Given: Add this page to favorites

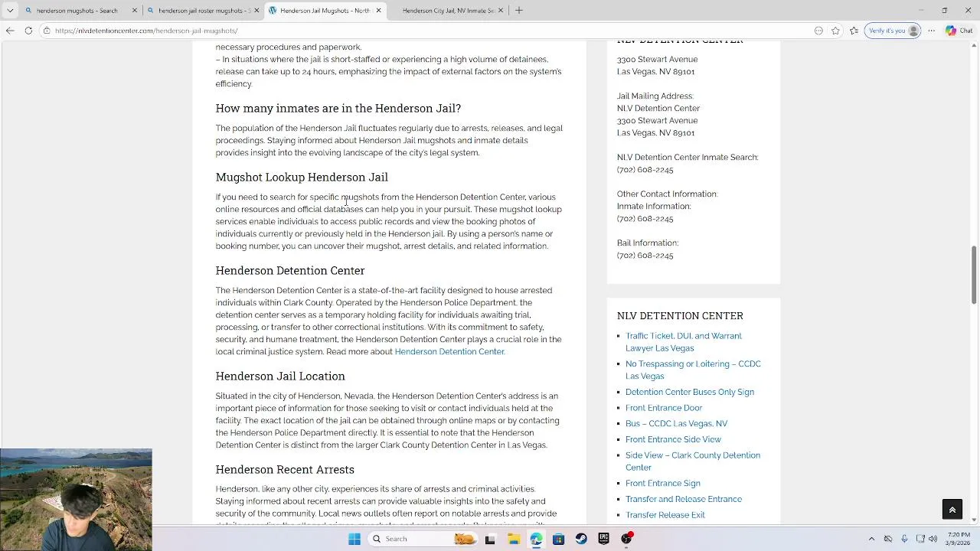Looking at the screenshot, I should (835, 31).
